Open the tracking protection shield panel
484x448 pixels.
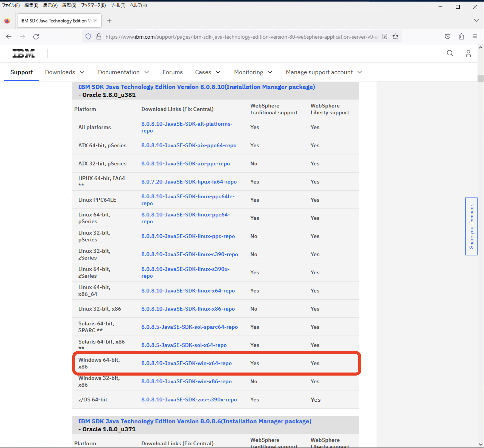tap(88, 36)
